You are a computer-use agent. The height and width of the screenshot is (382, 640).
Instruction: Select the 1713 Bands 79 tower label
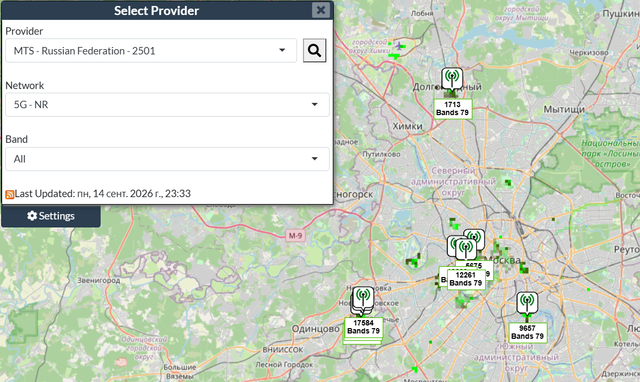pos(453,109)
